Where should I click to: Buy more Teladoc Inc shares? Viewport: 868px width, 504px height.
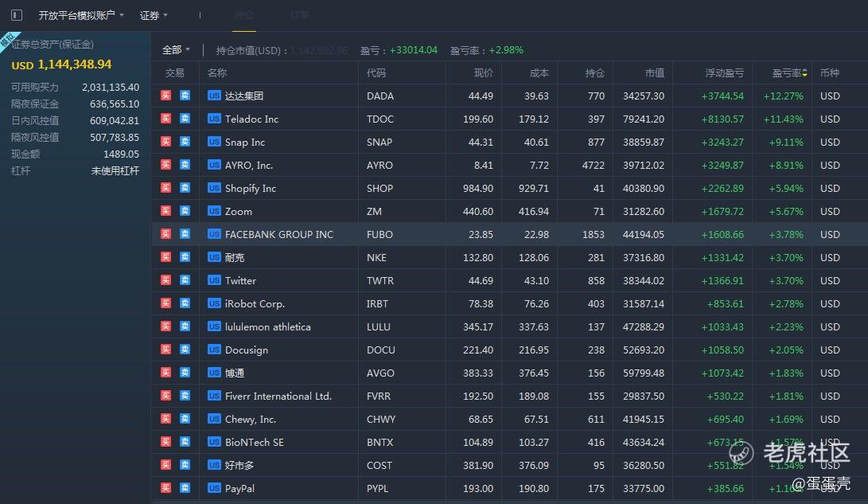(x=166, y=119)
